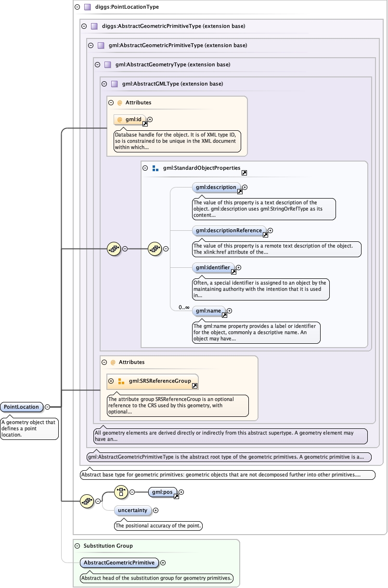This screenshot has width=388, height=588.
Task: Click the type icon beside diggs:AbstractGeometricPrimitiveType
Action: (x=94, y=26)
